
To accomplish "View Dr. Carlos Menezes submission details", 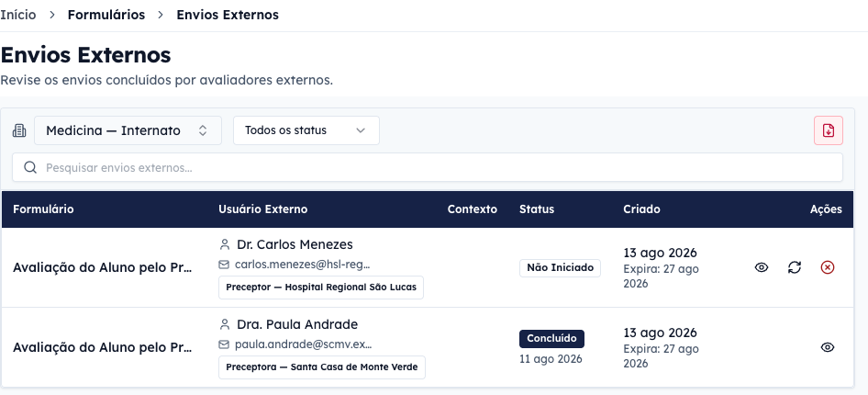I will click(762, 267).
